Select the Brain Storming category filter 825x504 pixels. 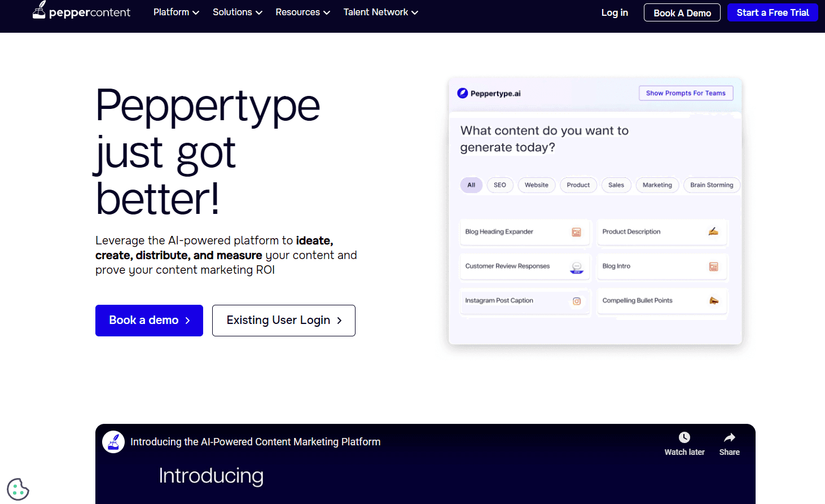712,185
